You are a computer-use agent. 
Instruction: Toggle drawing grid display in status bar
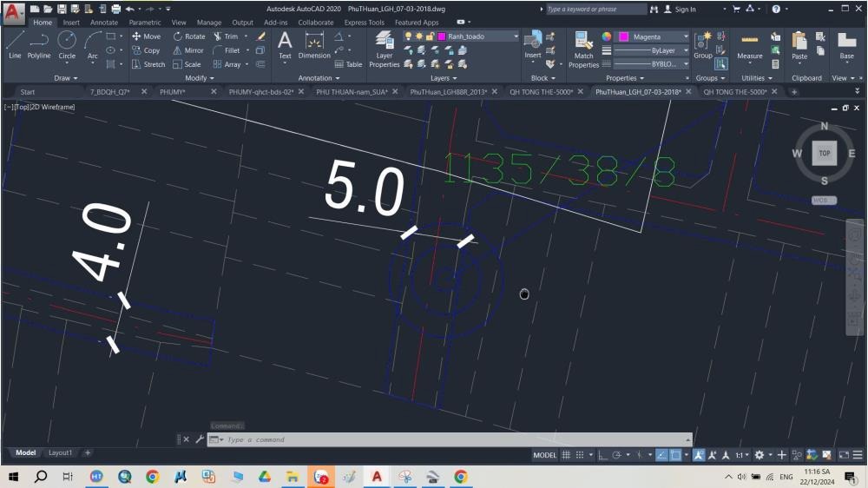pyautogui.click(x=566, y=455)
